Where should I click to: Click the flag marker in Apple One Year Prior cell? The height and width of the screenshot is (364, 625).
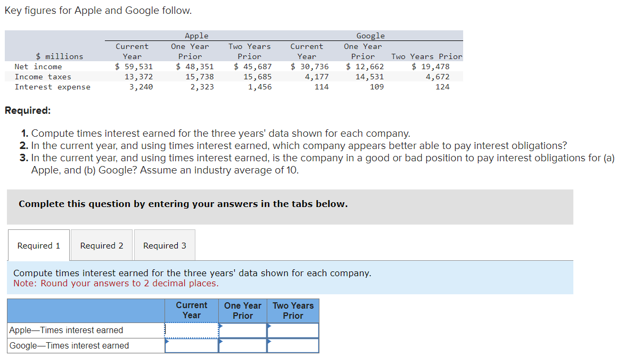[x=220, y=326]
